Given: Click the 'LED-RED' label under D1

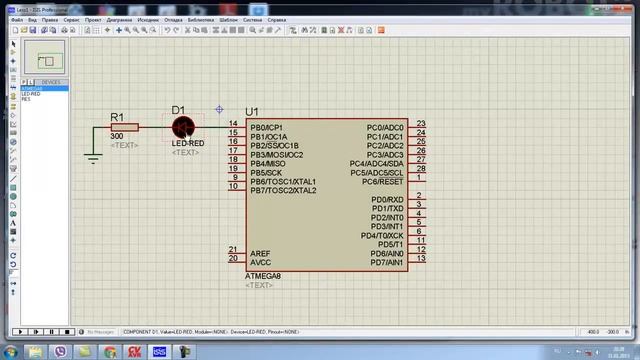Looking at the screenshot, I should click(x=188, y=143).
